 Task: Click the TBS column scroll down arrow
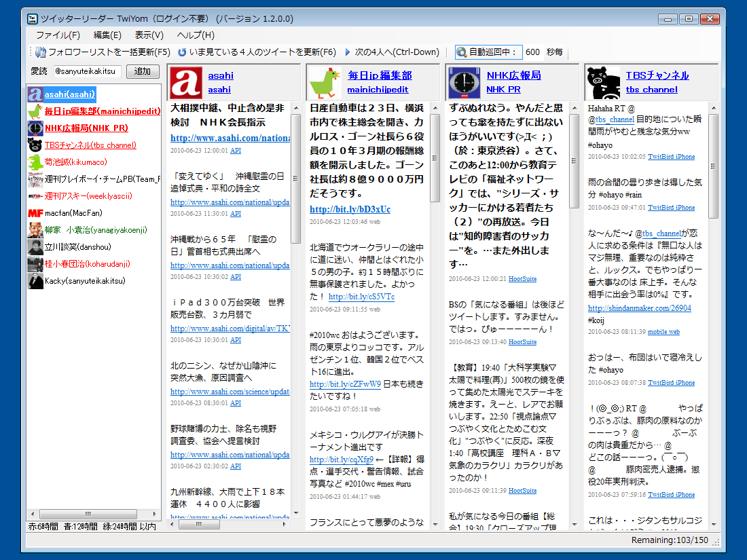coord(713,524)
